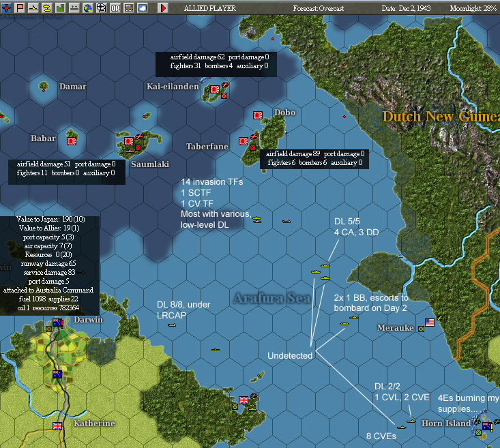Screen dimensions: 500x448
Task: Open the single ship list icon
Action: [x=33, y=8]
